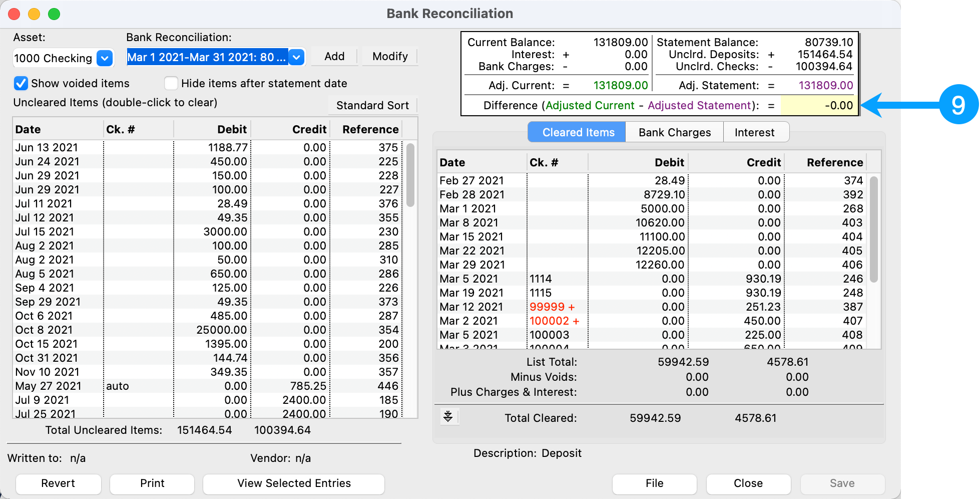Click the Revert button
This screenshot has height=499, width=980.
[x=58, y=483]
